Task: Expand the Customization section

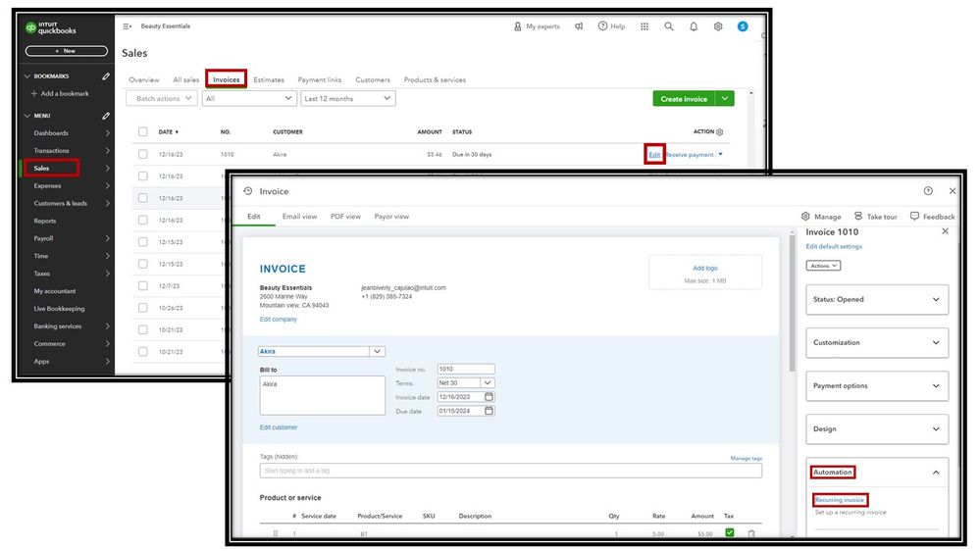Action: 877,342
